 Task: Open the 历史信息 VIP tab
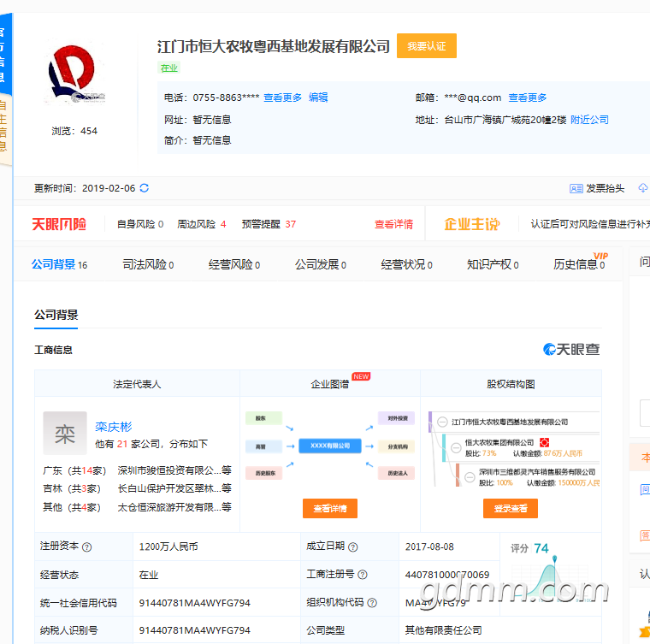tap(580, 263)
